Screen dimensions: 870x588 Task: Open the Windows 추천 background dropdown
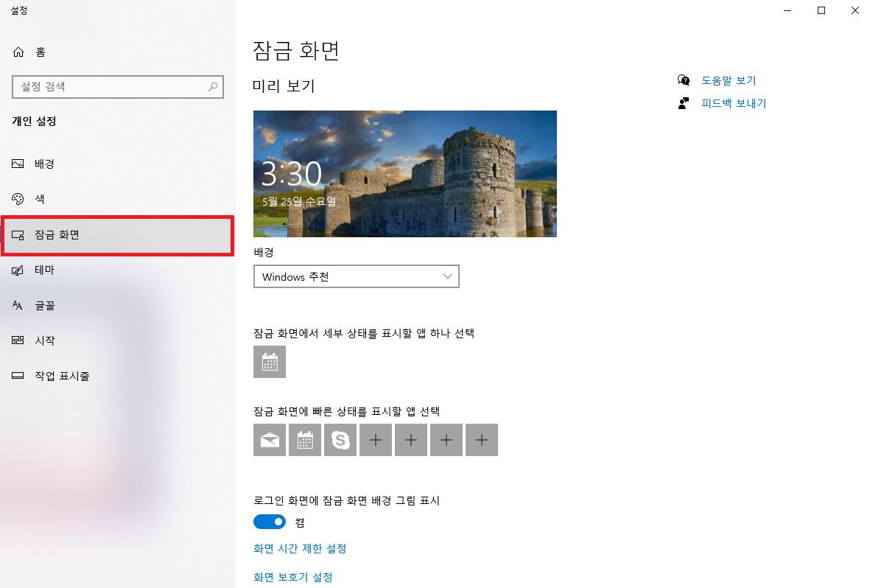pos(357,276)
